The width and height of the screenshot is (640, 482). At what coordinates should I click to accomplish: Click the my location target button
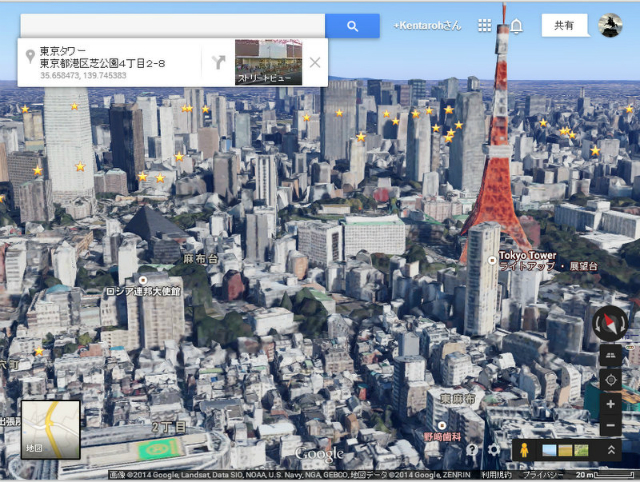point(611,380)
